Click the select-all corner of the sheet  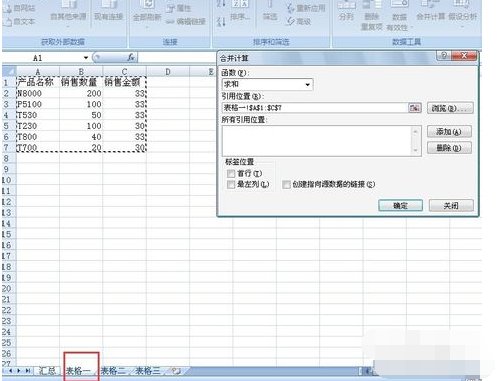pyautogui.click(x=9, y=72)
